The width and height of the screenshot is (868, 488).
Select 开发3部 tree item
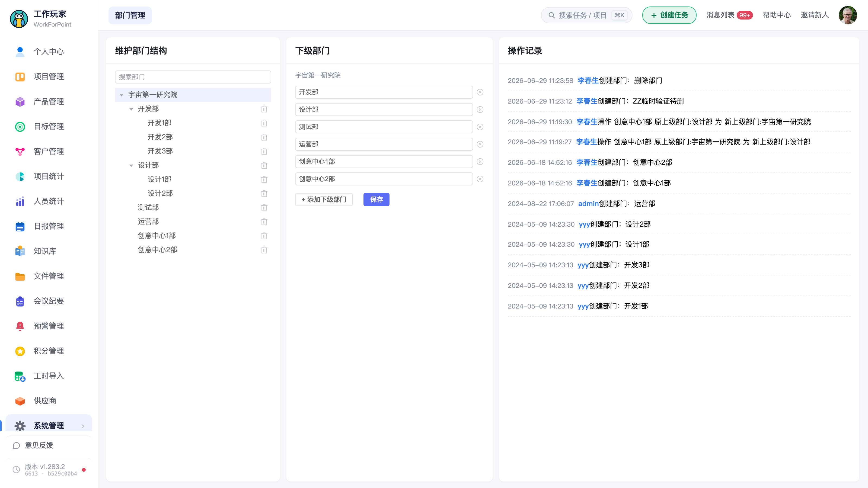160,151
